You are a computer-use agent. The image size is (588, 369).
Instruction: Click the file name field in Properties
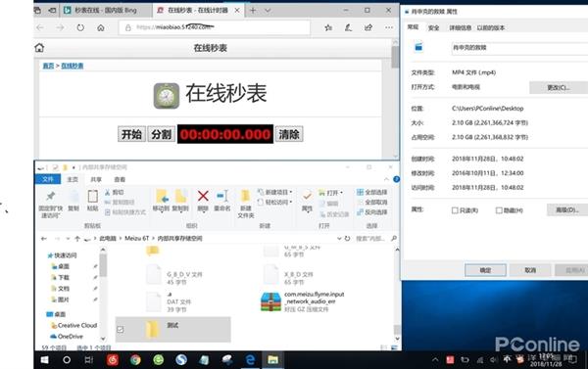[519, 48]
